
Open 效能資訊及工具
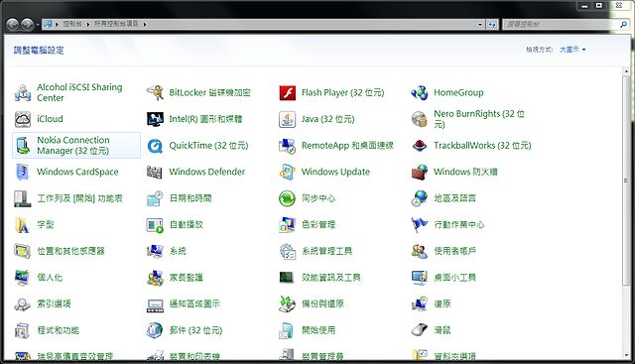pyautogui.click(x=330, y=278)
